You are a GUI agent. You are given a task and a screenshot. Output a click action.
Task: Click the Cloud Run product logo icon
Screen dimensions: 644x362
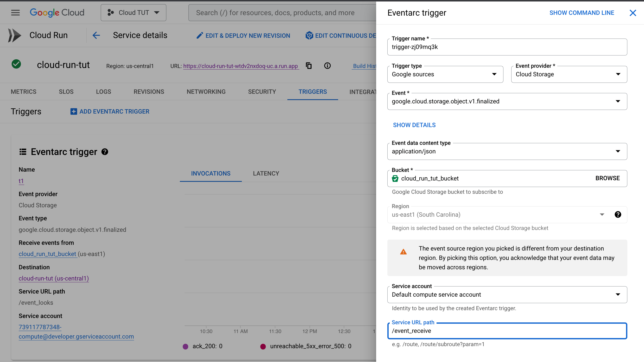point(15,35)
